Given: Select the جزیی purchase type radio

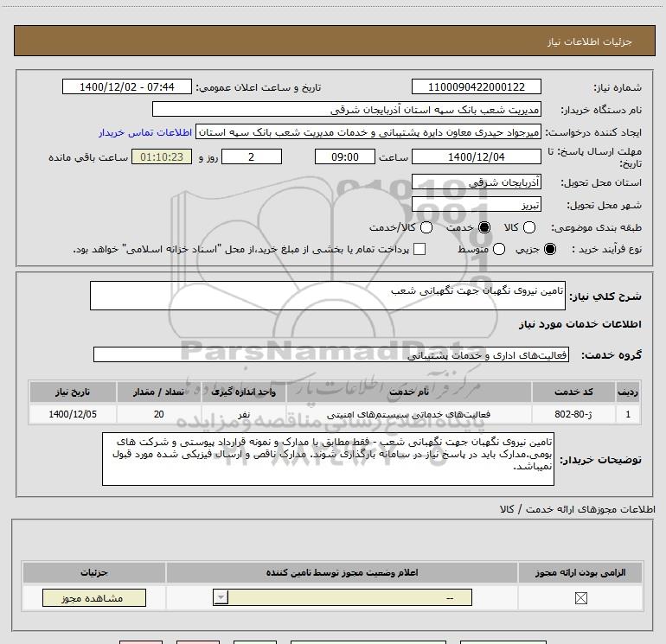Looking at the screenshot, I should click(x=549, y=249).
